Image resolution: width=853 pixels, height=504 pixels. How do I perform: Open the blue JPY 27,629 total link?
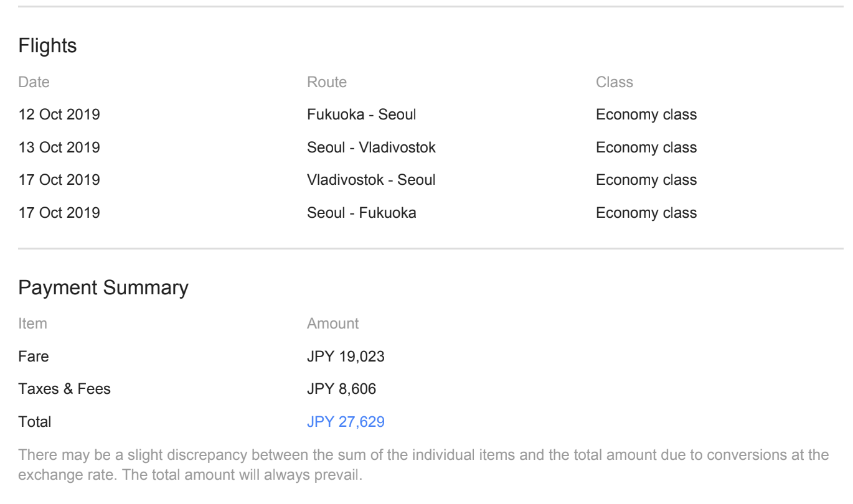pos(346,422)
